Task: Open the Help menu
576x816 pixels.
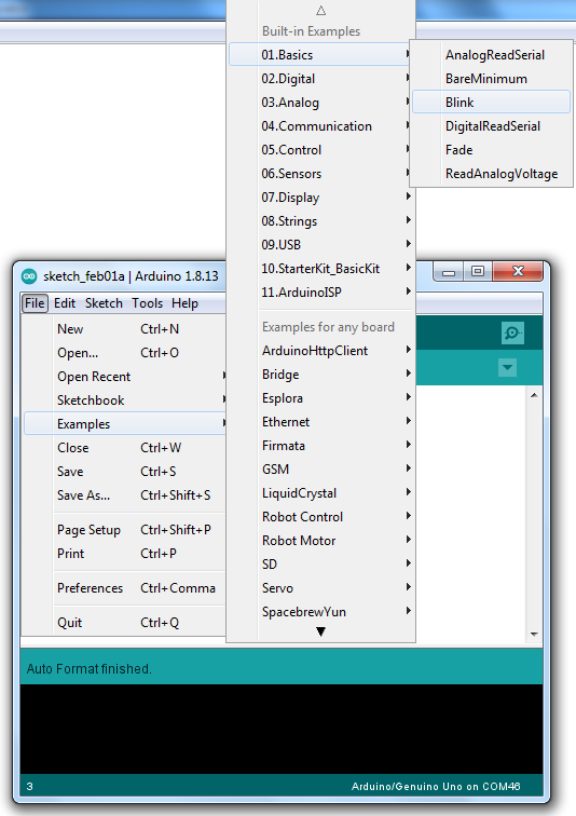Action: tap(185, 303)
